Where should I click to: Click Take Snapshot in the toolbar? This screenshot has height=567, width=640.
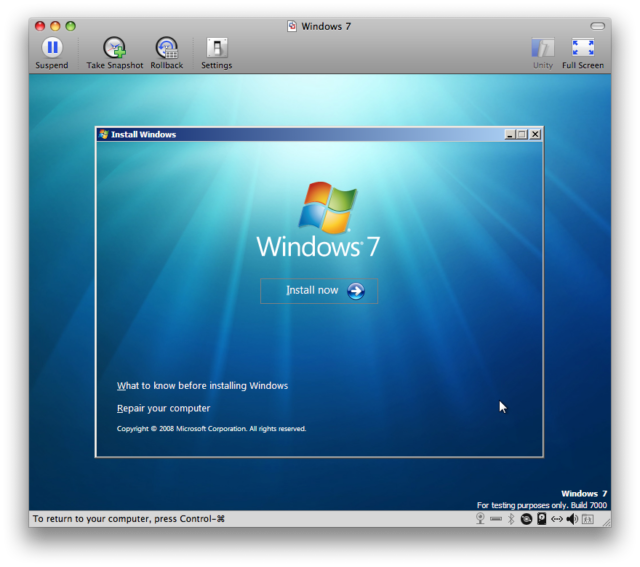pyautogui.click(x=115, y=53)
